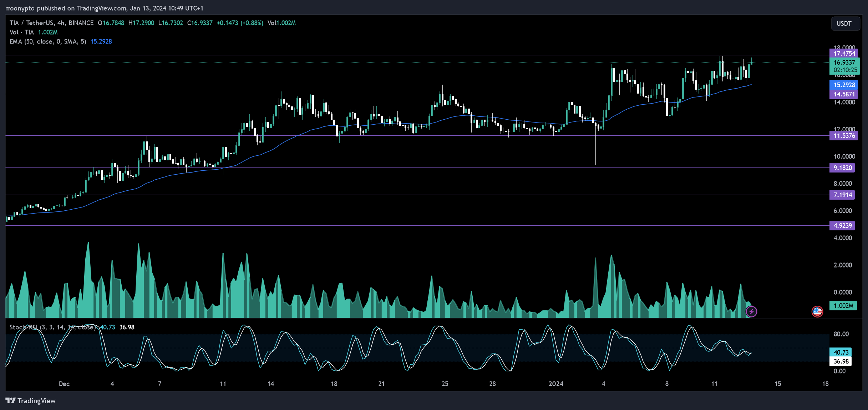Click the purple lightning bolt icon
Viewport: 868px width, 410px height.
pyautogui.click(x=751, y=311)
